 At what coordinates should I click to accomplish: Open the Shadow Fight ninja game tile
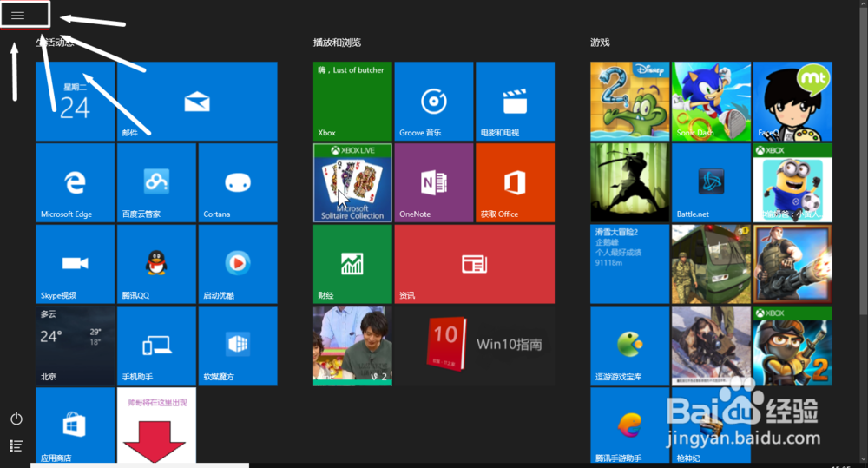(630, 182)
